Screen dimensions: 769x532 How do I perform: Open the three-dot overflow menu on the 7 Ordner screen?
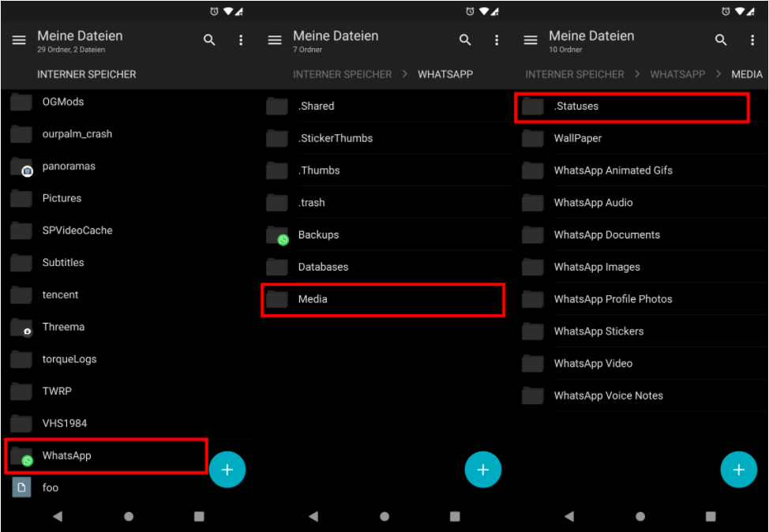[x=497, y=40]
